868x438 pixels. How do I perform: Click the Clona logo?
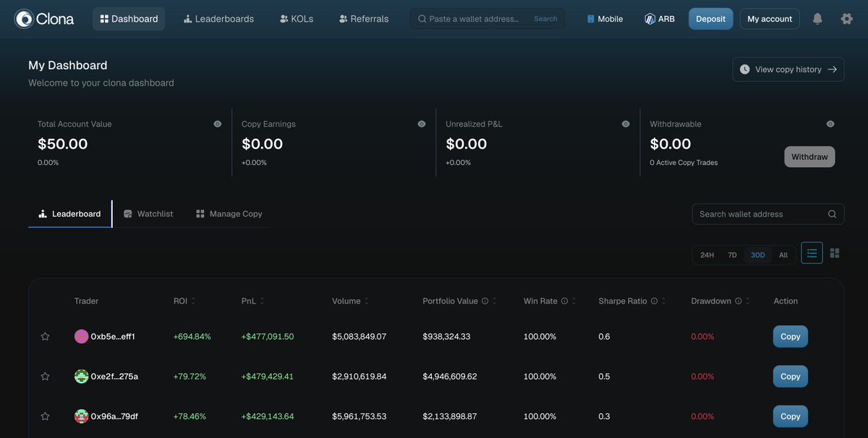tap(44, 19)
